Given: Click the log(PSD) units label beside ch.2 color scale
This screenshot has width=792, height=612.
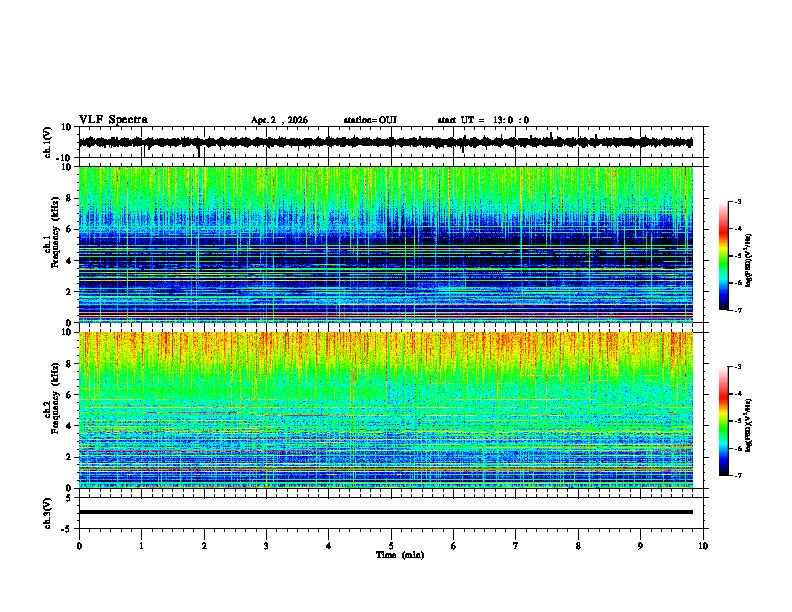Looking at the screenshot, I should click(748, 425).
